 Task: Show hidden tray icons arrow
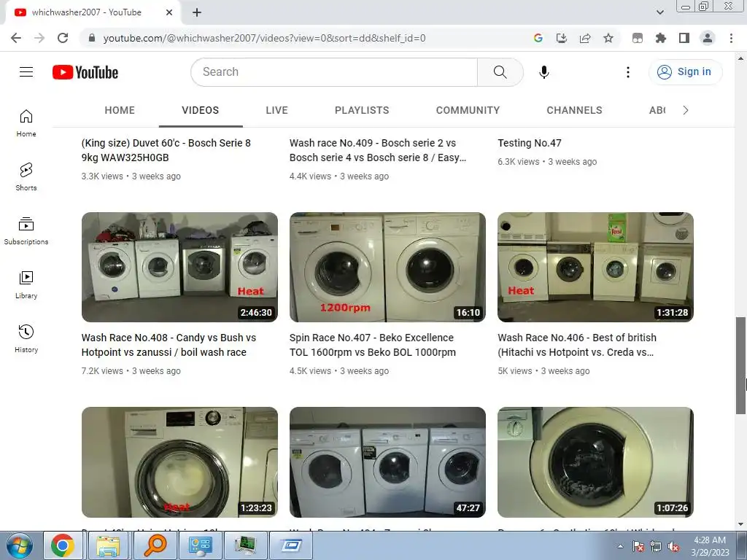tap(620, 546)
